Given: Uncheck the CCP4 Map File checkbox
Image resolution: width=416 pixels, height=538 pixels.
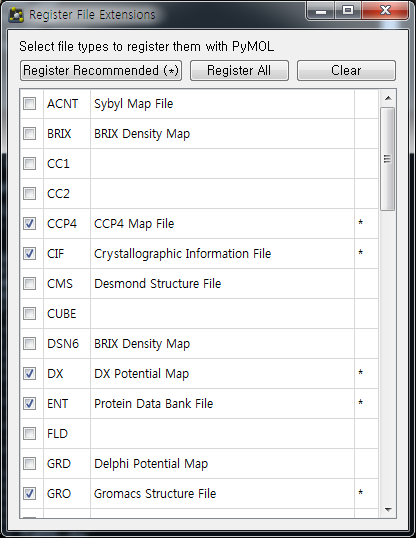Looking at the screenshot, I should point(30,224).
